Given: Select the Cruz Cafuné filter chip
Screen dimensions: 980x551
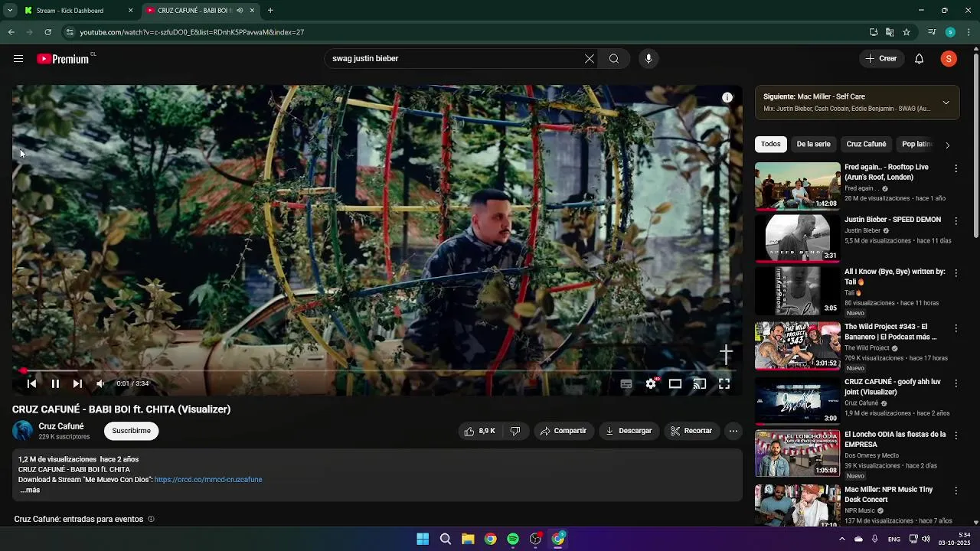Looking at the screenshot, I should pyautogui.click(x=866, y=144).
